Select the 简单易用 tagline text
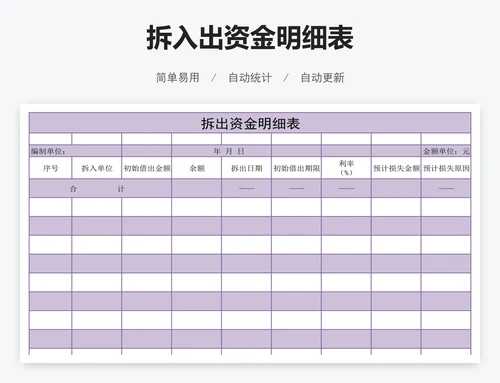500x383 pixels. (178, 78)
